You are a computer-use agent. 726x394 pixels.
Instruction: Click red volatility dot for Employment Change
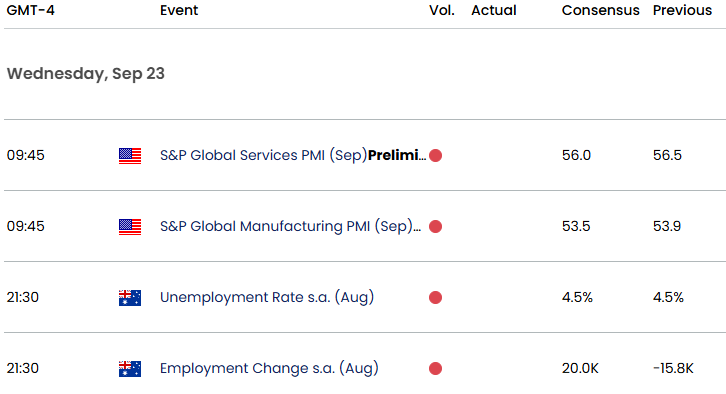tap(435, 369)
